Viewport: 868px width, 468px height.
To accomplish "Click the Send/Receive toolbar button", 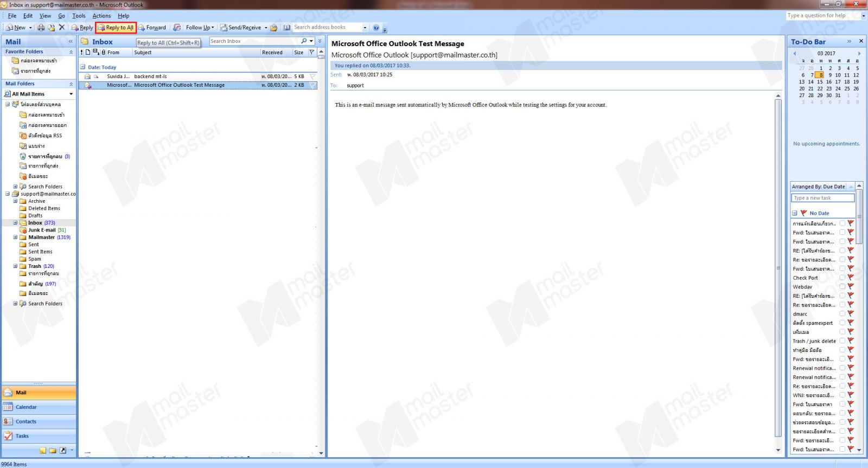I will click(241, 27).
